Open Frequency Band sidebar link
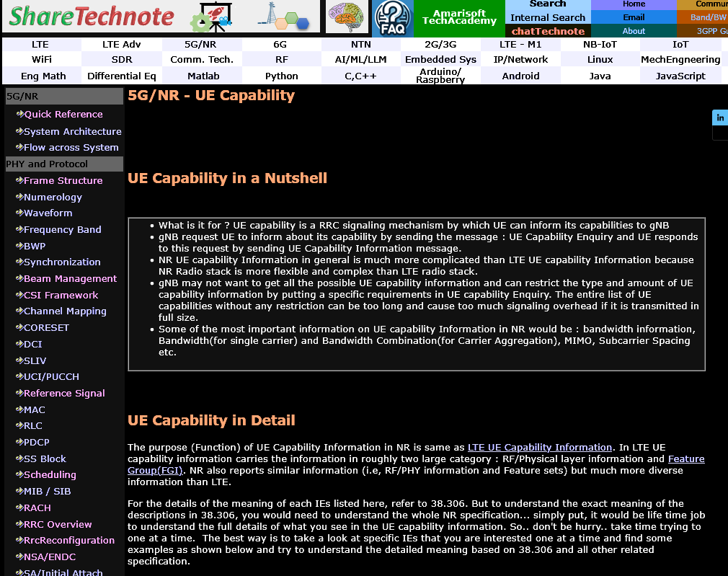The width and height of the screenshot is (728, 576). [62, 229]
